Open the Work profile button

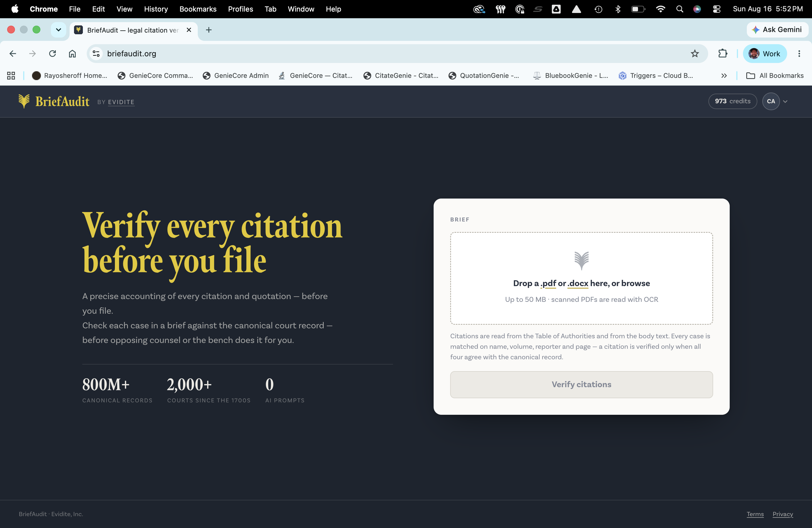[x=764, y=54]
